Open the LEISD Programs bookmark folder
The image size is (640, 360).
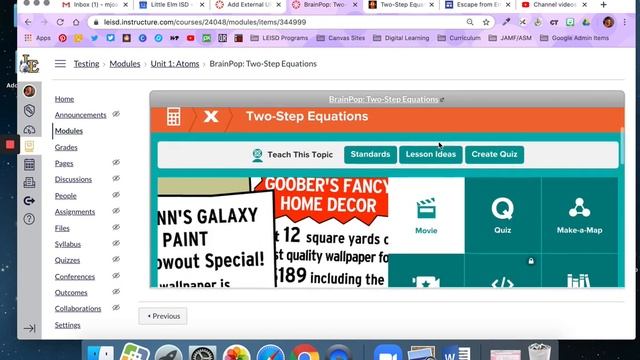coord(279,38)
